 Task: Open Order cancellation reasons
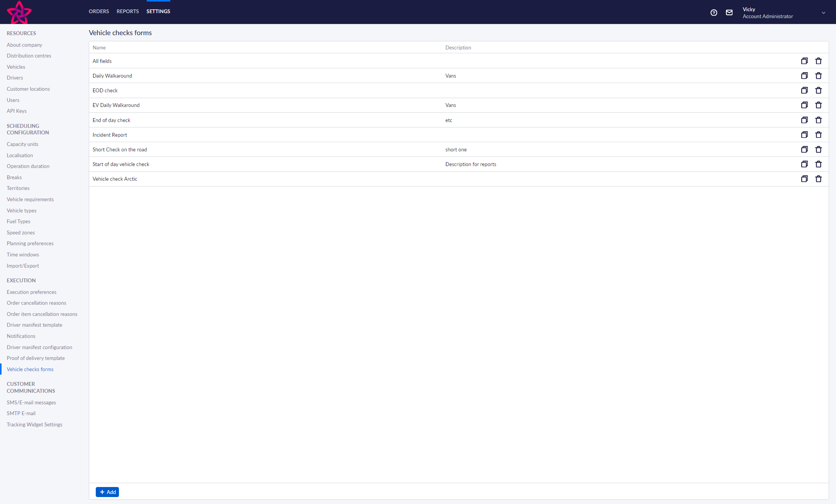tap(36, 303)
